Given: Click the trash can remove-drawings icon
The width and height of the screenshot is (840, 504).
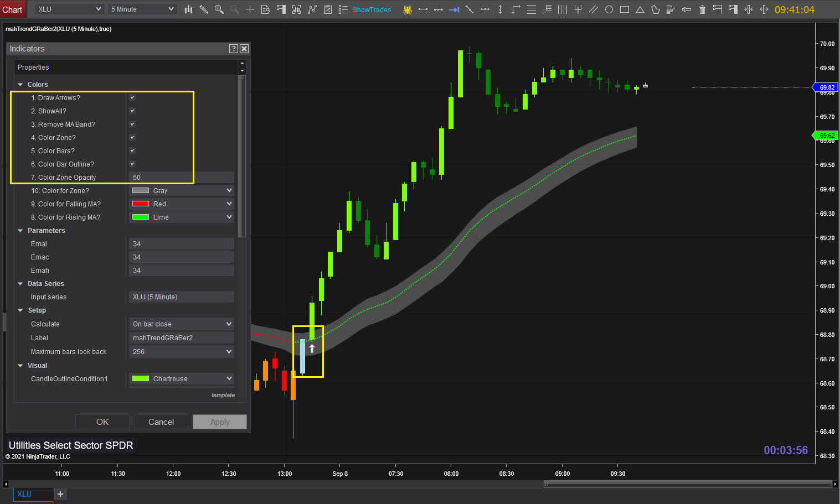Looking at the screenshot, I should coord(702,9).
